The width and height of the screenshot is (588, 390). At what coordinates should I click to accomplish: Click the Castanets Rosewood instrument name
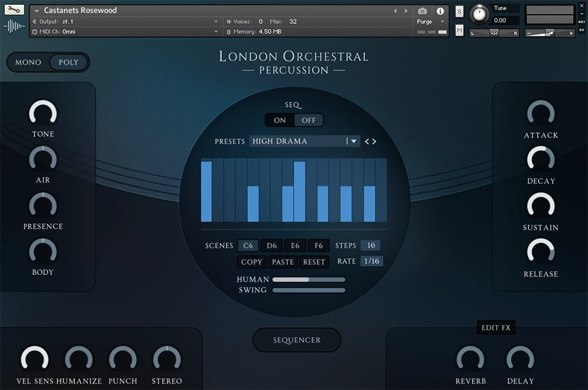point(80,11)
